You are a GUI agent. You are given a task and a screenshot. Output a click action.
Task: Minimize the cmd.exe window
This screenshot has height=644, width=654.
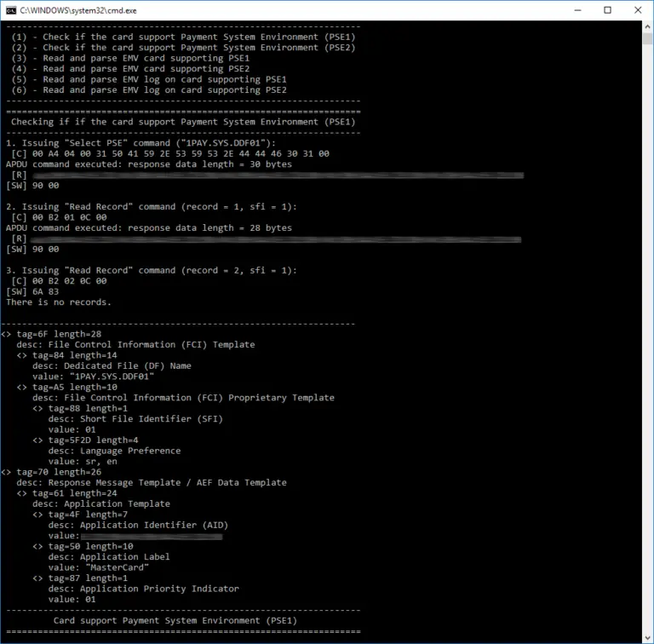[577, 10]
